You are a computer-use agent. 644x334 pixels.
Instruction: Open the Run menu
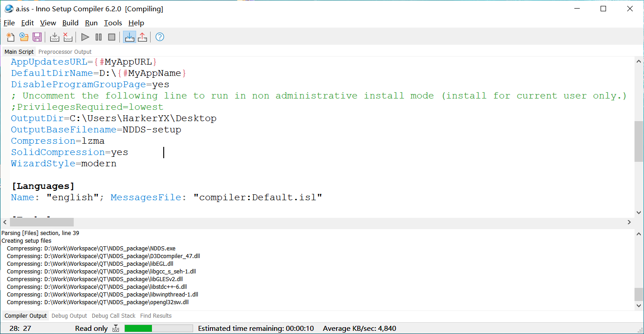[x=91, y=23]
